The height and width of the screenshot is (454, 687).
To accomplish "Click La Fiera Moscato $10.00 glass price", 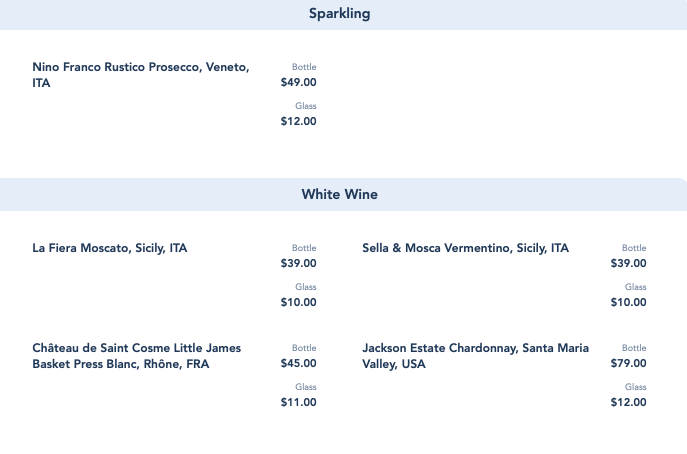I will coord(298,303).
